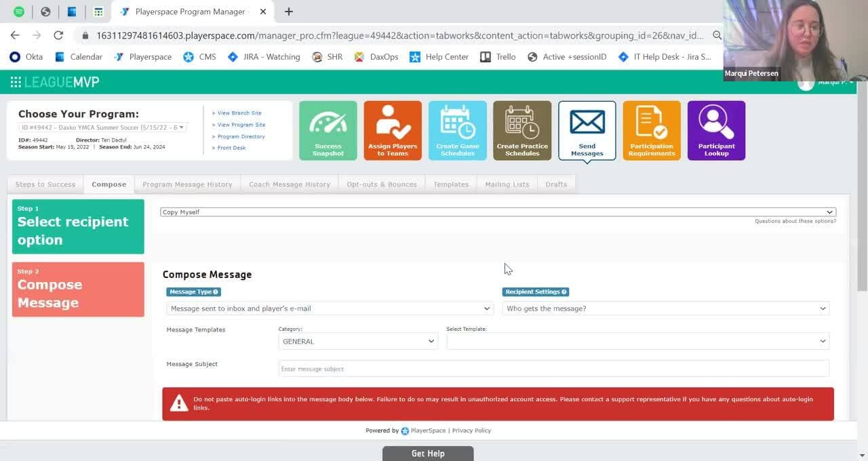868x461 pixels.
Task: Open Participation Requirements tile
Action: (652, 130)
